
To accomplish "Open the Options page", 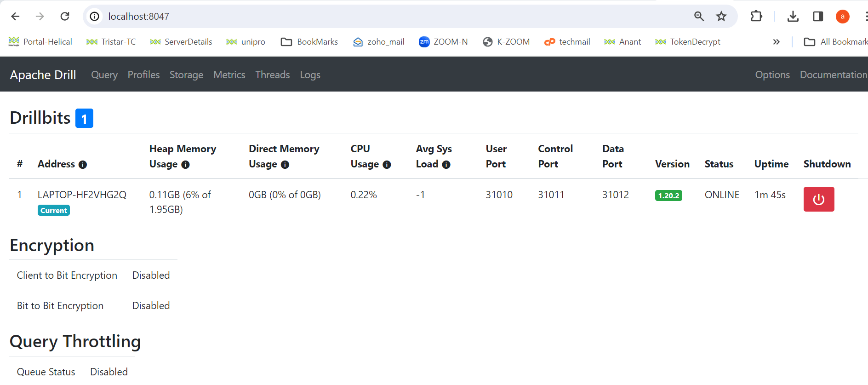I will [x=772, y=75].
